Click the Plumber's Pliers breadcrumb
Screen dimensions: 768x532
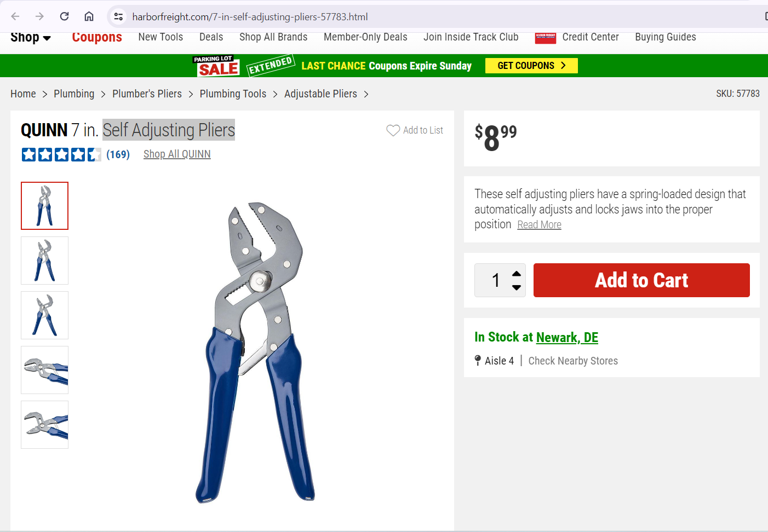[147, 94]
